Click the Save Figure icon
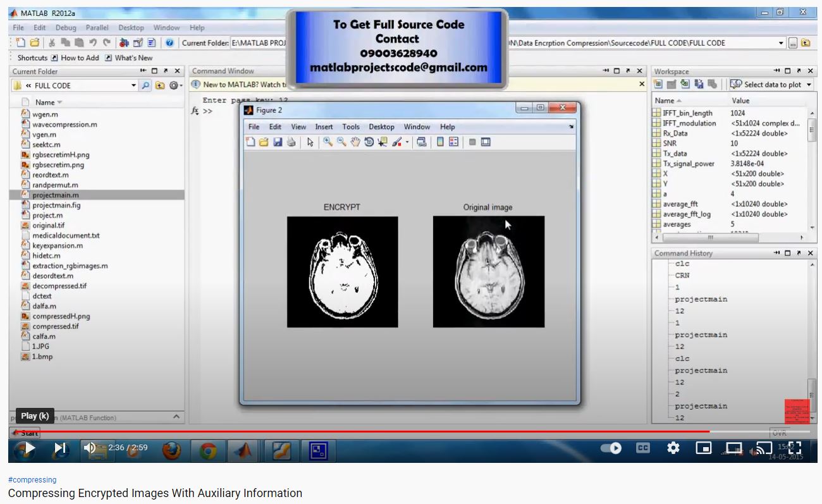The image size is (822, 504). point(278,142)
